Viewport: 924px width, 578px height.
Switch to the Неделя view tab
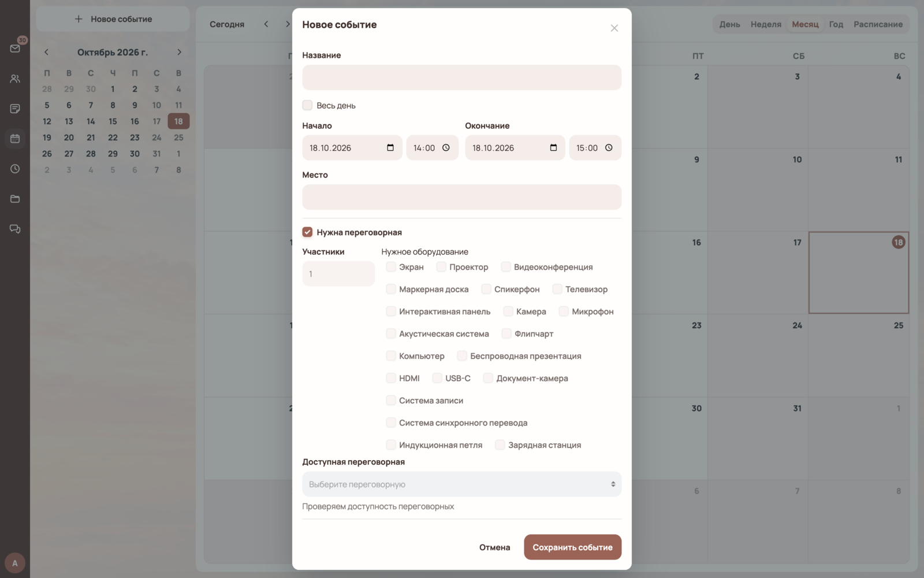766,24
